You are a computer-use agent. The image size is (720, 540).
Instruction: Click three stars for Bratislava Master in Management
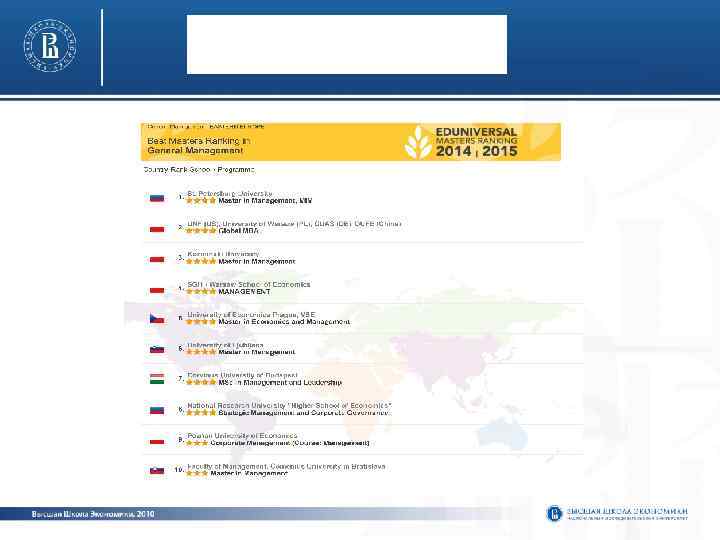(197, 473)
